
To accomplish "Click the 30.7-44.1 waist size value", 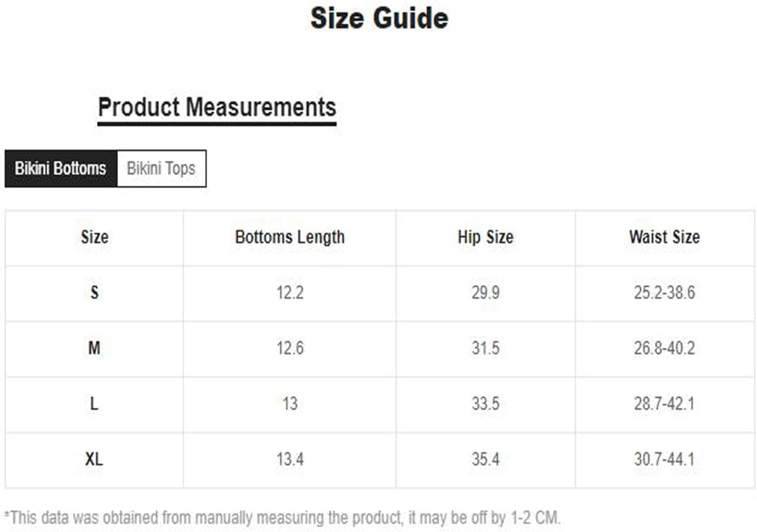I will (x=664, y=459).
